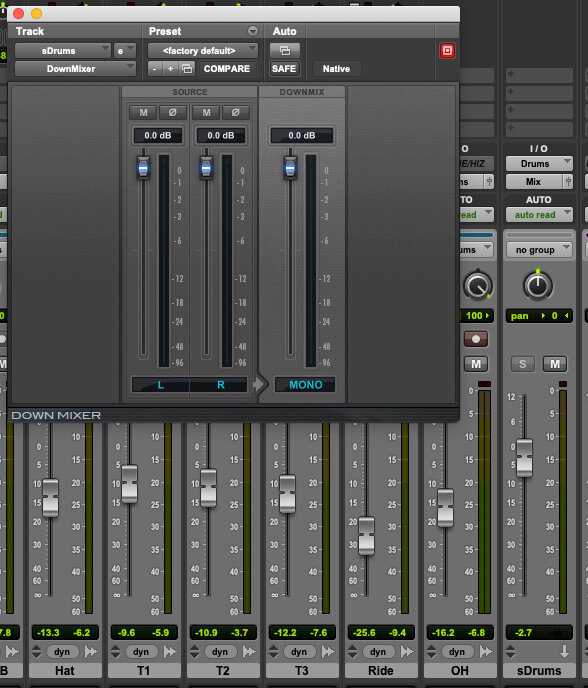The width and height of the screenshot is (588, 688).
Task: Open the insert position 'e' selector
Action: coord(125,51)
